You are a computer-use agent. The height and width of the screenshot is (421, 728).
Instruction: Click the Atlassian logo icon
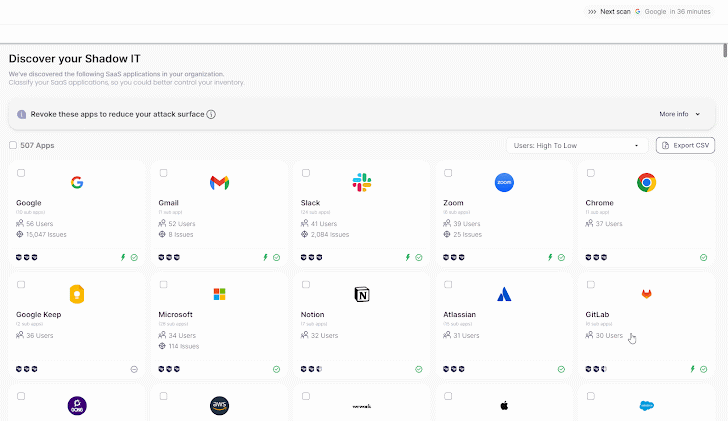click(504, 294)
